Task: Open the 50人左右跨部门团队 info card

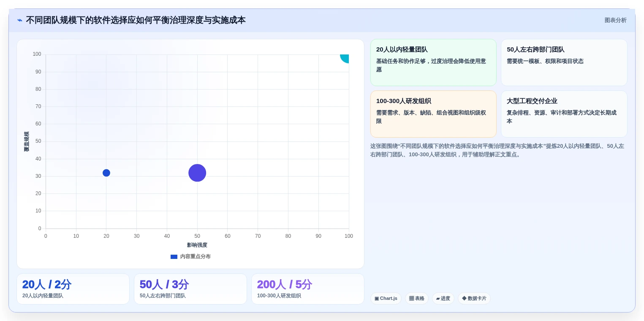Action: point(564,63)
